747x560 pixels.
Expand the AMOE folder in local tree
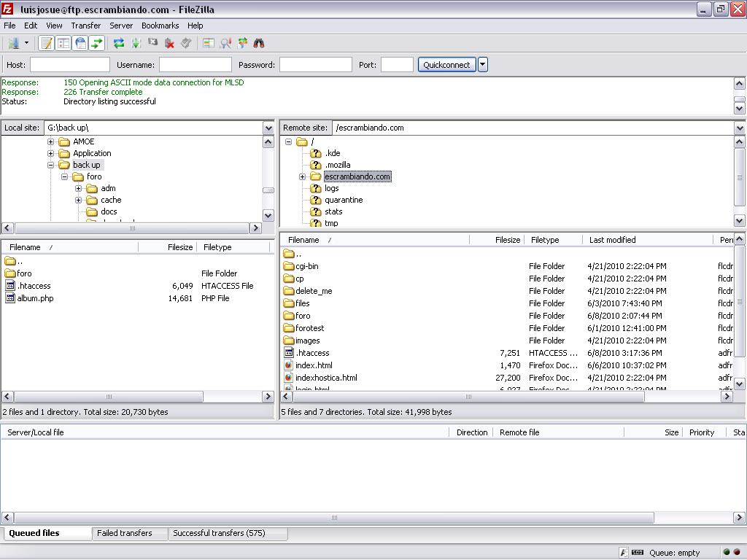click(50, 142)
